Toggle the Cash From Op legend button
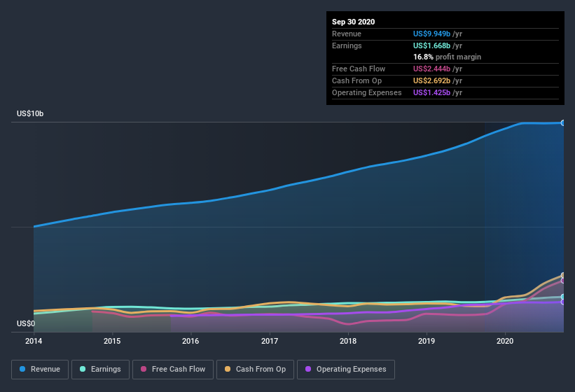Viewport: 575px width, 392px height. click(x=255, y=370)
